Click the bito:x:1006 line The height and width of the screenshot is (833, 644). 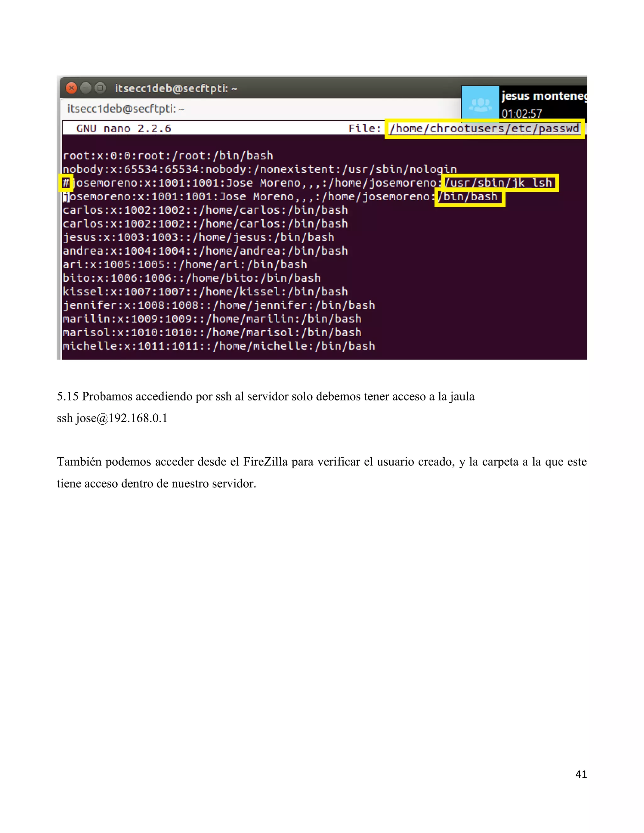point(192,278)
